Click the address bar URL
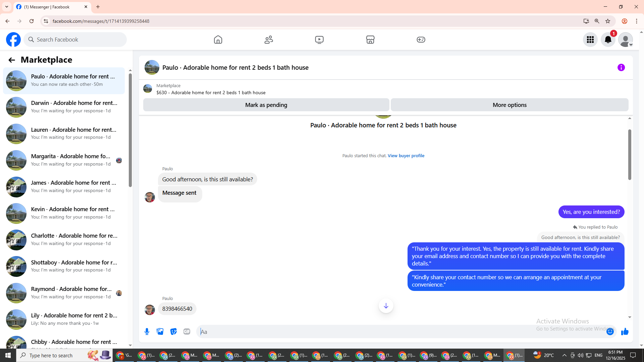644x362 pixels. coord(101,21)
